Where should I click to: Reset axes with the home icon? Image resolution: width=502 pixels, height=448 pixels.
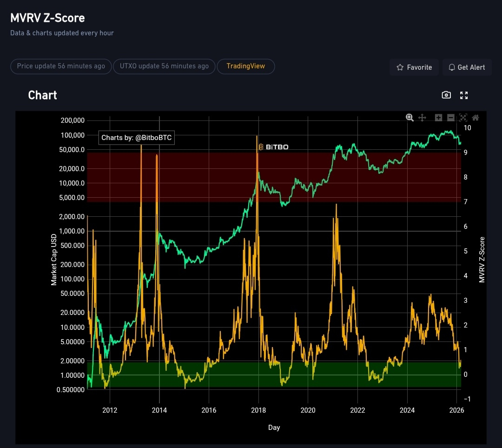pos(475,118)
